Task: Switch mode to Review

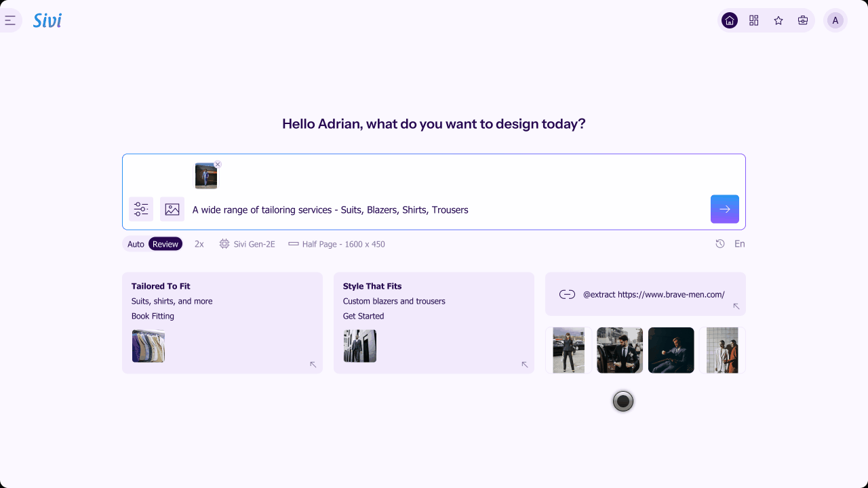Action: [x=165, y=244]
